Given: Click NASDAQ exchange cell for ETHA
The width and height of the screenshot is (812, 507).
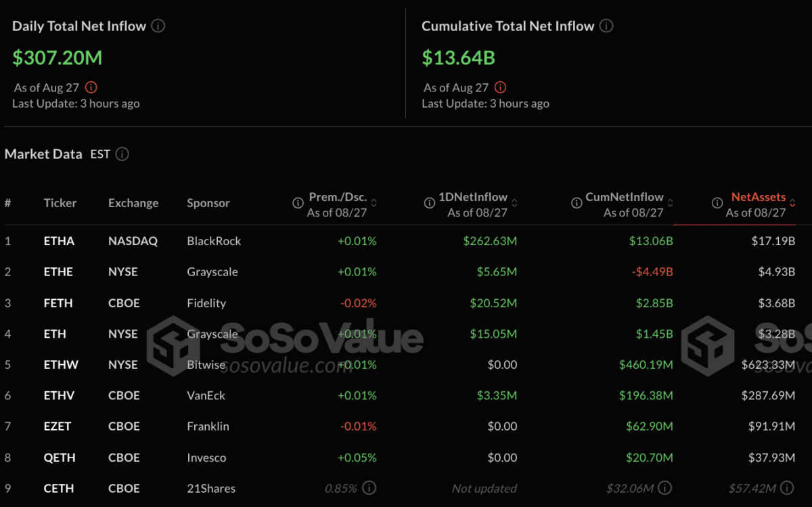Looking at the screenshot, I should [x=133, y=241].
